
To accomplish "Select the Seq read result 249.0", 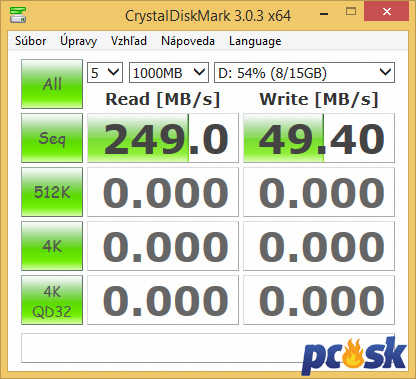I will pyautogui.click(x=163, y=138).
